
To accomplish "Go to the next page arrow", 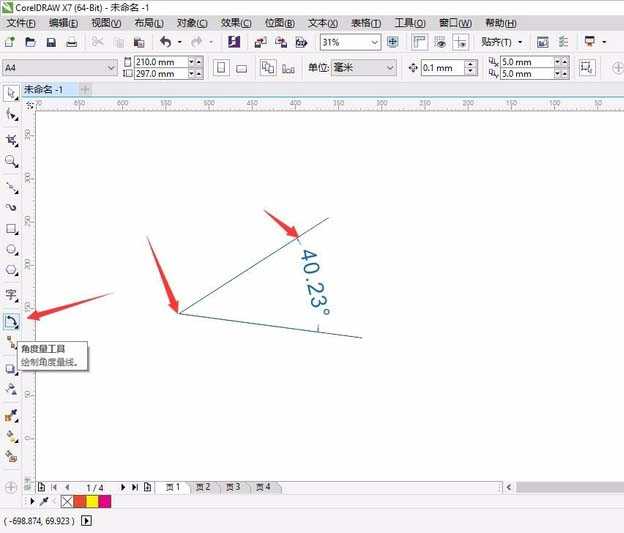I will [123, 487].
